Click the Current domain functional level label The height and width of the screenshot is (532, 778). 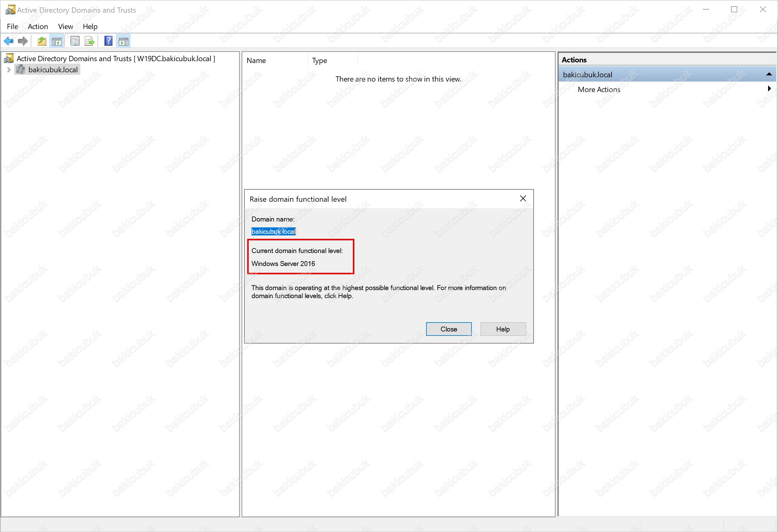[297, 251]
